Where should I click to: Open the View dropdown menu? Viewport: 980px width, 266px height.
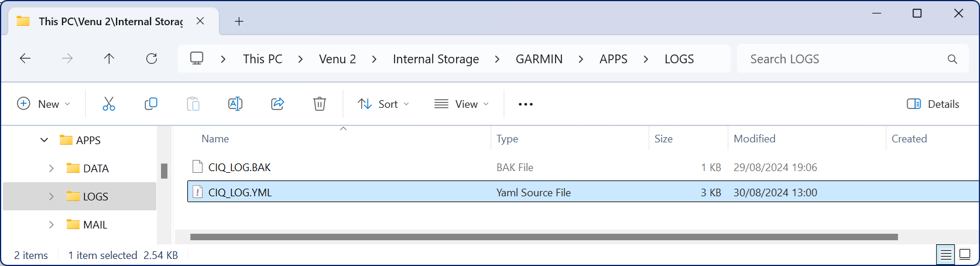pyautogui.click(x=461, y=104)
